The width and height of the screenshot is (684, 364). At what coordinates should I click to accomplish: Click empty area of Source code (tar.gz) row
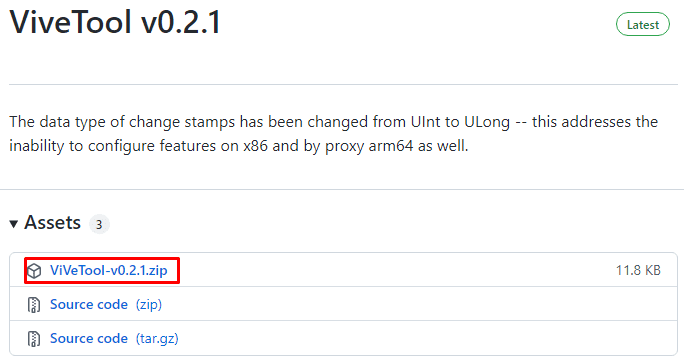pos(393,338)
